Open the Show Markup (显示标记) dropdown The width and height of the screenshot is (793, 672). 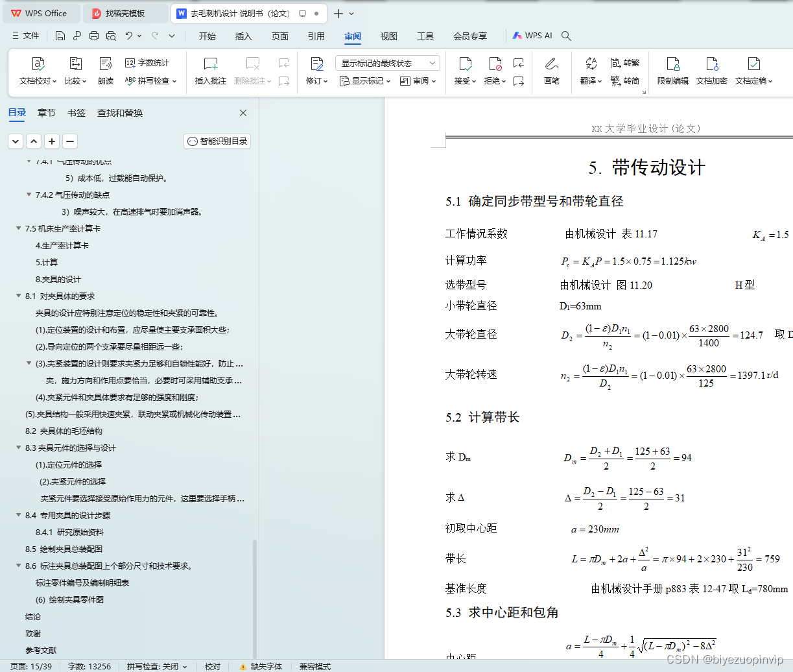click(x=365, y=81)
